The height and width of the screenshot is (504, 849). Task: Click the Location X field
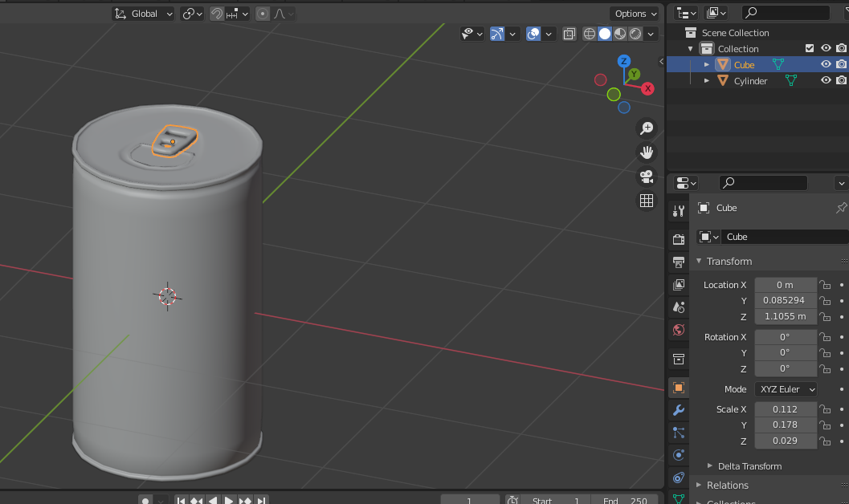pos(785,285)
